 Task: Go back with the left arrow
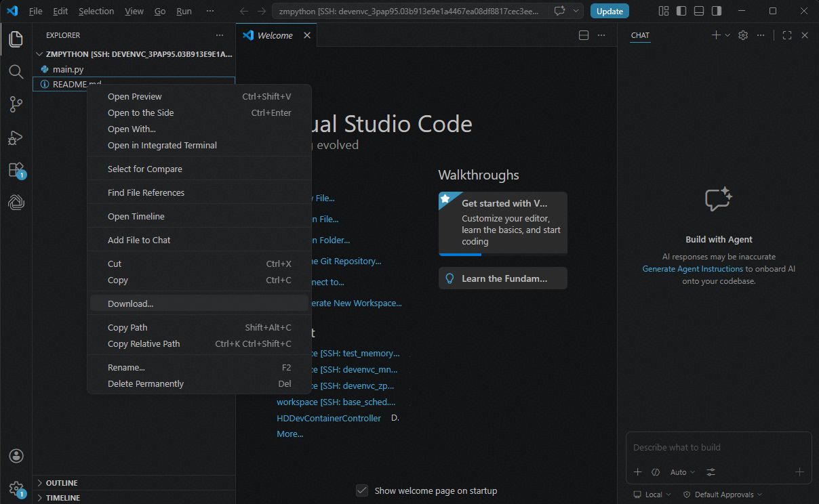click(244, 11)
